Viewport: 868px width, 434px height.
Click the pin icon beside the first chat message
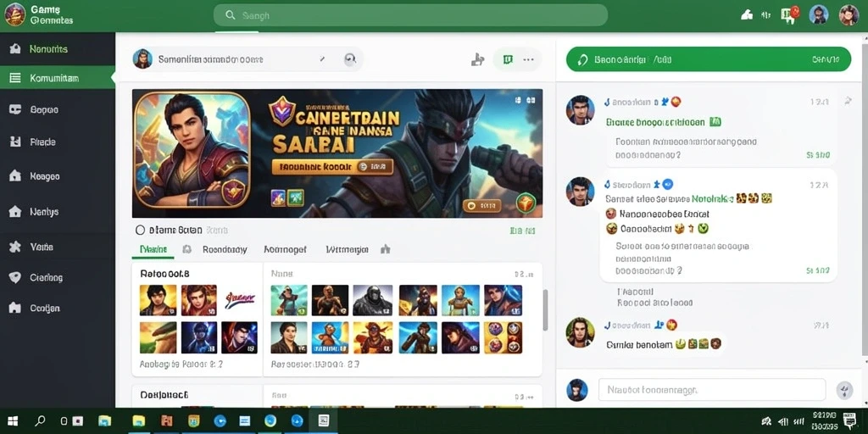(x=847, y=102)
